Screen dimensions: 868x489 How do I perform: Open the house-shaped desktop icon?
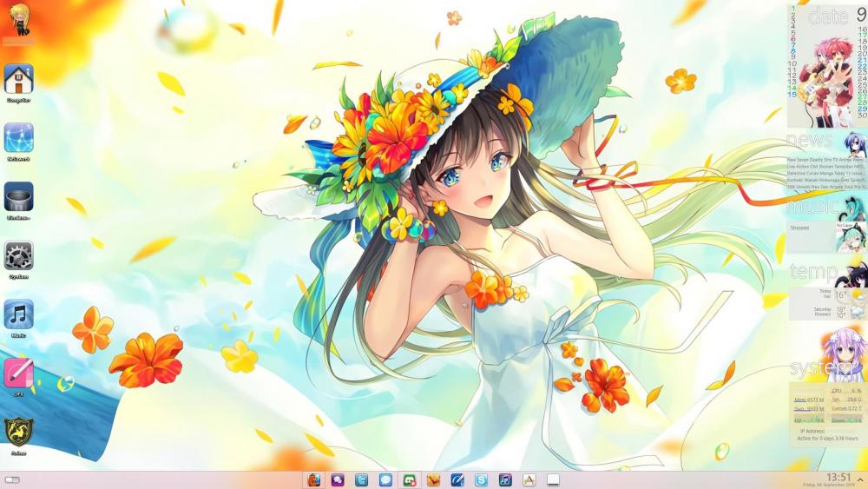pos(19,79)
